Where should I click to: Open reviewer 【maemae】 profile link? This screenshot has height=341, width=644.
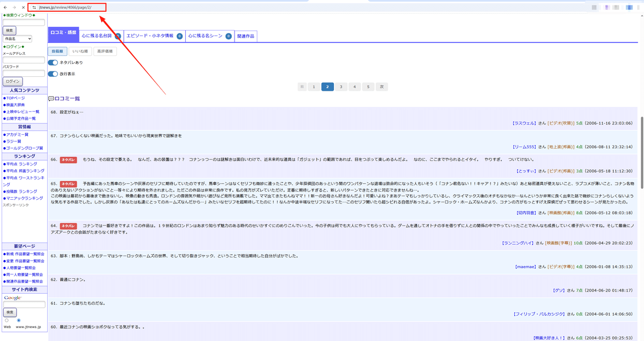click(526, 266)
